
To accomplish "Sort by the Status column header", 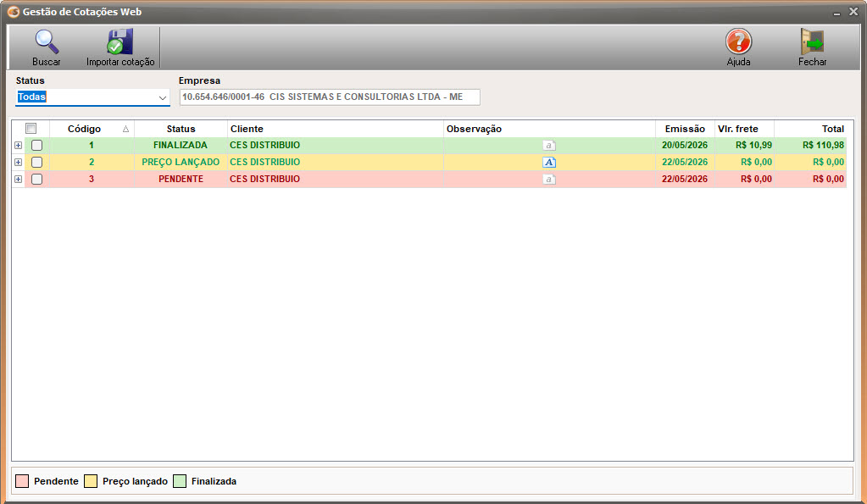I will [181, 129].
